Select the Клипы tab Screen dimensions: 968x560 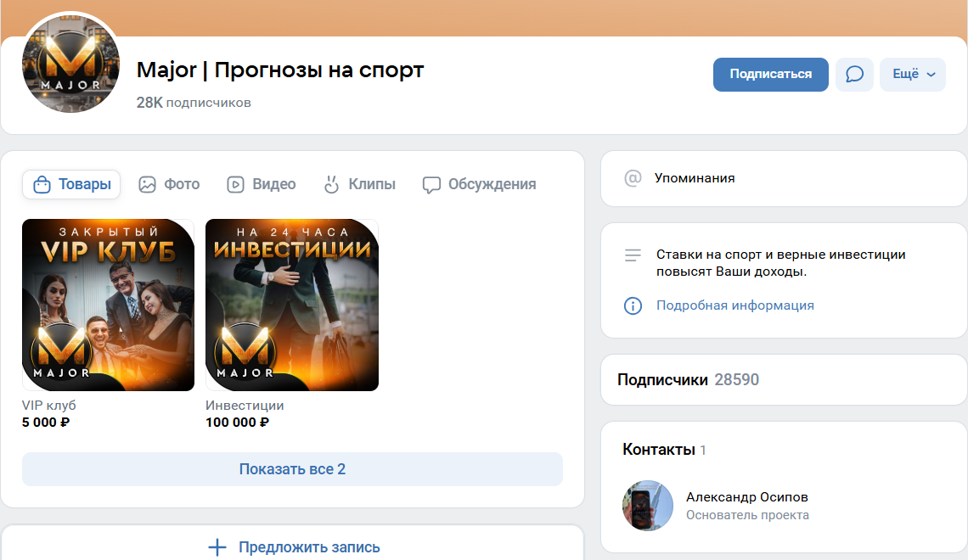359,184
